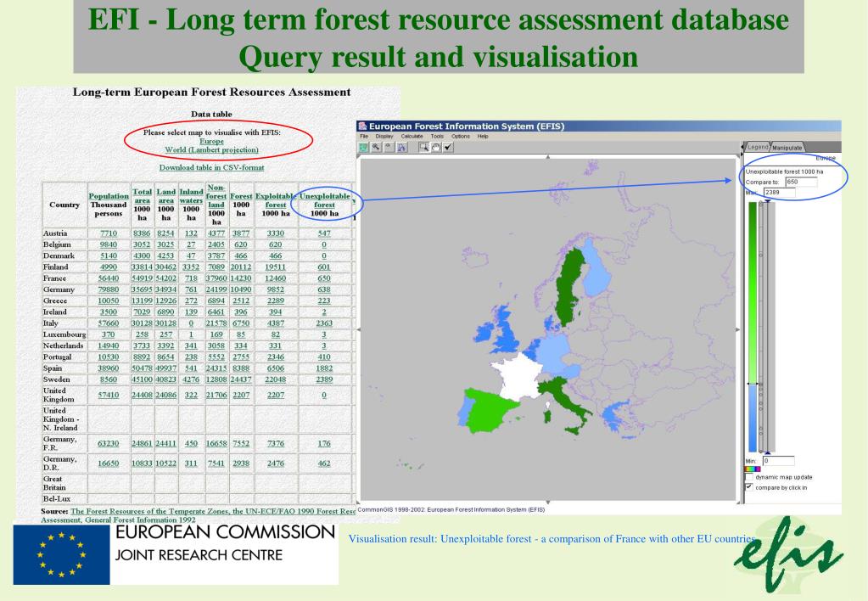
Task: Click the Europe map link
Action: point(211,141)
